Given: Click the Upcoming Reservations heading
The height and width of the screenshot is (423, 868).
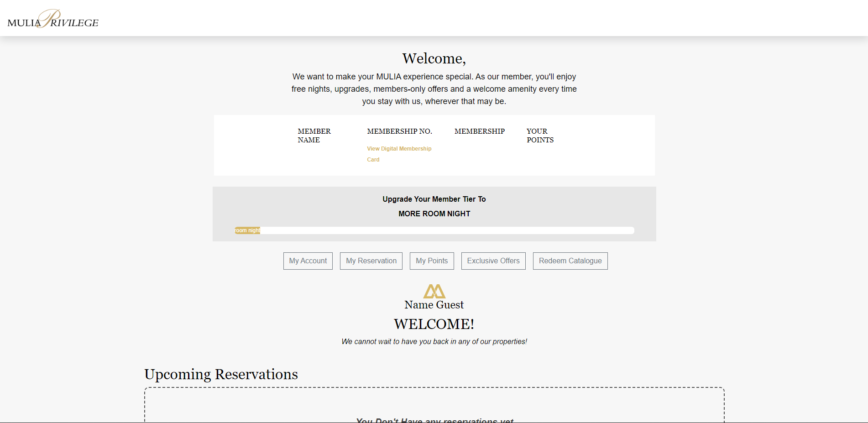Looking at the screenshot, I should tap(221, 374).
